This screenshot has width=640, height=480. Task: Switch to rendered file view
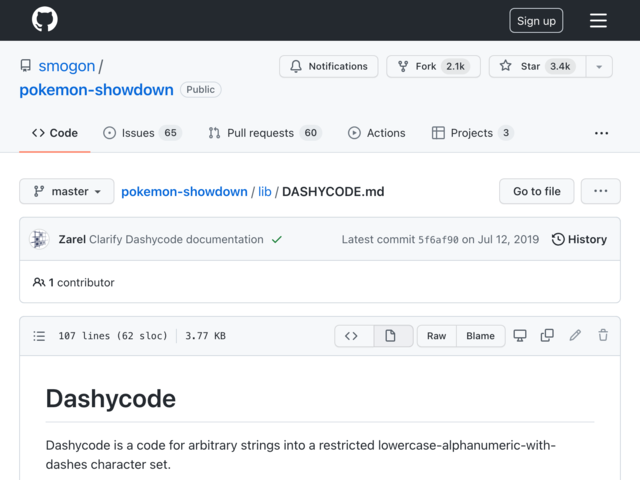pos(390,336)
